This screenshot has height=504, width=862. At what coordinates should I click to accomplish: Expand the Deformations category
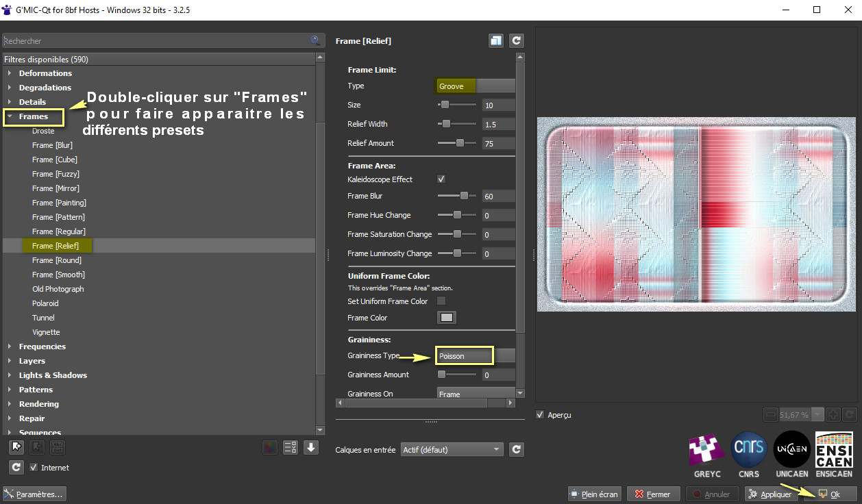point(10,73)
